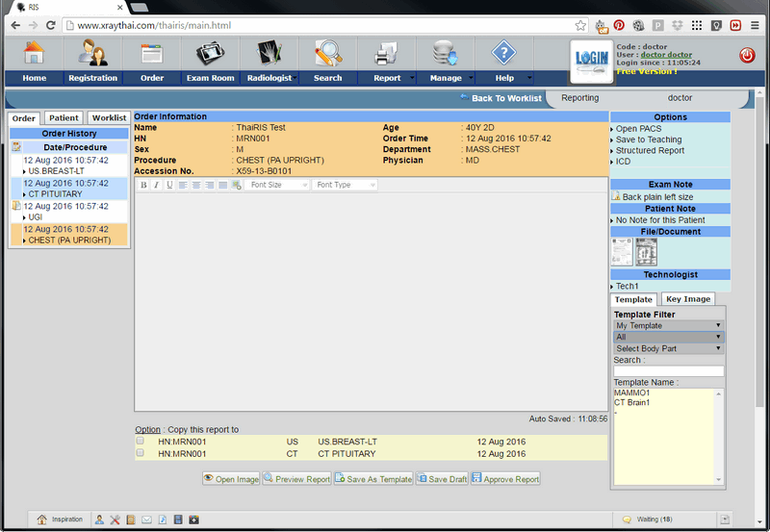This screenshot has height=532, width=770.
Task: Click the template Search input field
Action: click(668, 370)
